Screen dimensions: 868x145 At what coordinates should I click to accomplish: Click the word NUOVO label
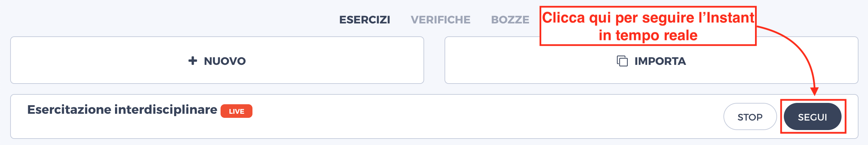(x=225, y=61)
